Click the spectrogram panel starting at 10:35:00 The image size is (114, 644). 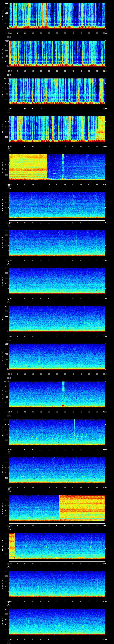pos(57,243)
